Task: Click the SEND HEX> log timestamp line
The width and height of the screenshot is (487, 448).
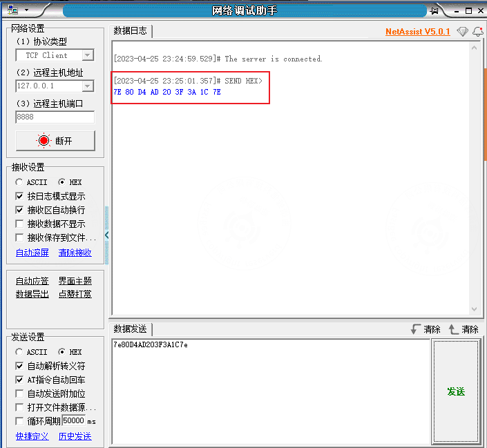Action: click(x=188, y=81)
